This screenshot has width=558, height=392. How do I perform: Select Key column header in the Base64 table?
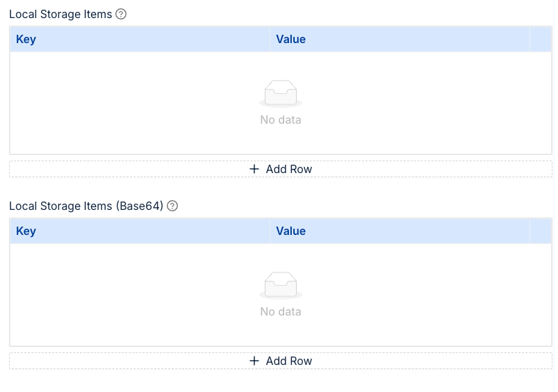(x=26, y=231)
